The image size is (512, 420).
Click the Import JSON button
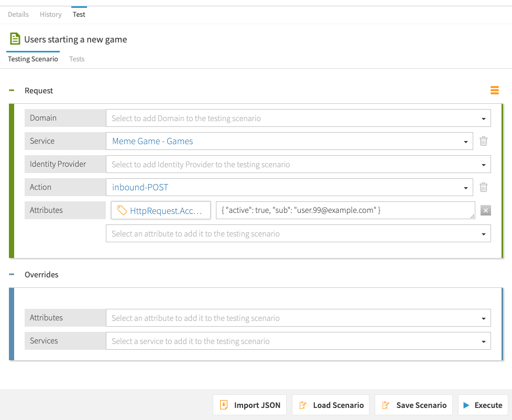pos(250,405)
